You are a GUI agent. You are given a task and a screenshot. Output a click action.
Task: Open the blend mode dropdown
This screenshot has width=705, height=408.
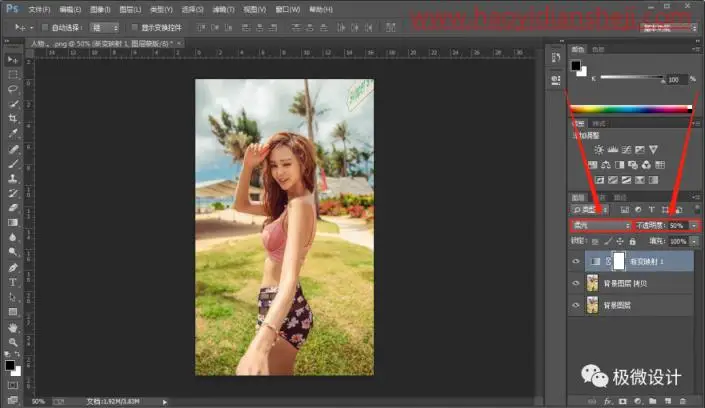tap(601, 225)
